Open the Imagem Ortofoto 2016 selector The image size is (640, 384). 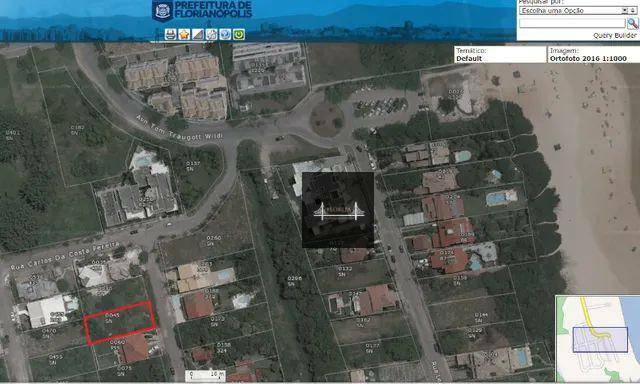(593, 55)
